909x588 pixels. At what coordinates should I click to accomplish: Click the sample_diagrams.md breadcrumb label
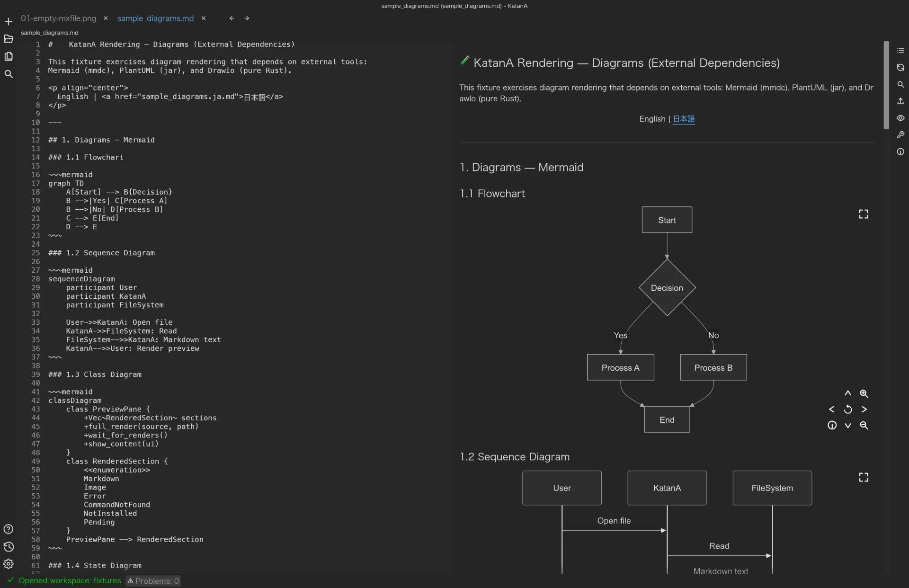pos(50,33)
